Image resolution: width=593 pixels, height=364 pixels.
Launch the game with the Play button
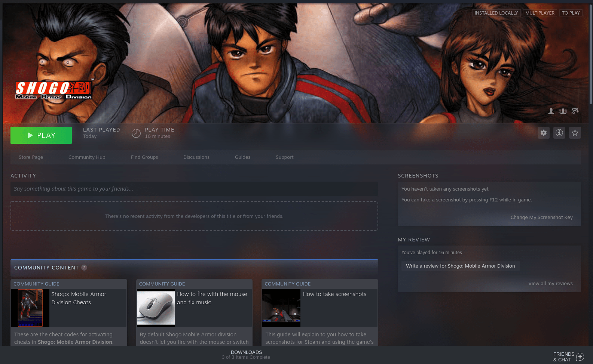click(41, 135)
